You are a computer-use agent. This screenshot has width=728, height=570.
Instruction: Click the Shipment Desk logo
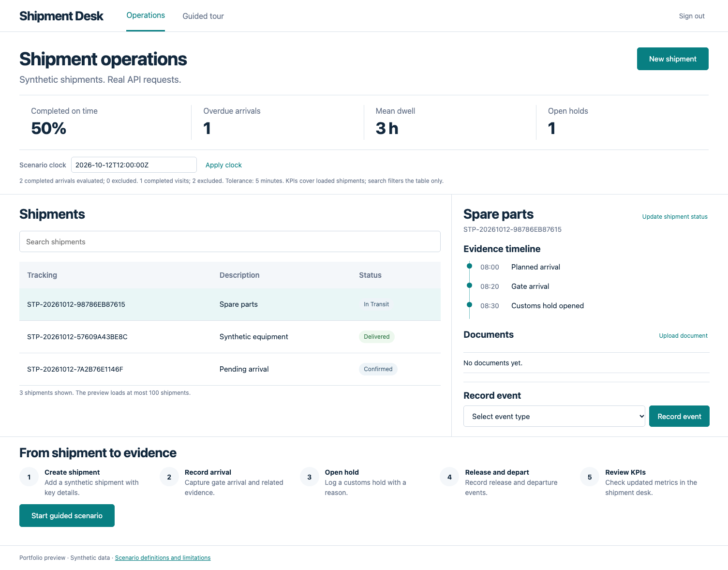pos(61,16)
